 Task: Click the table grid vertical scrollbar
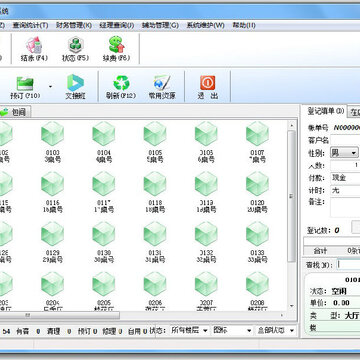(x=291, y=196)
